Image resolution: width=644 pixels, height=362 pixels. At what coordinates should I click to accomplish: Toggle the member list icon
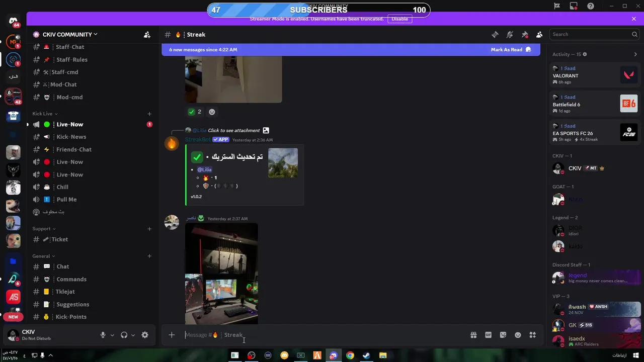click(x=539, y=35)
